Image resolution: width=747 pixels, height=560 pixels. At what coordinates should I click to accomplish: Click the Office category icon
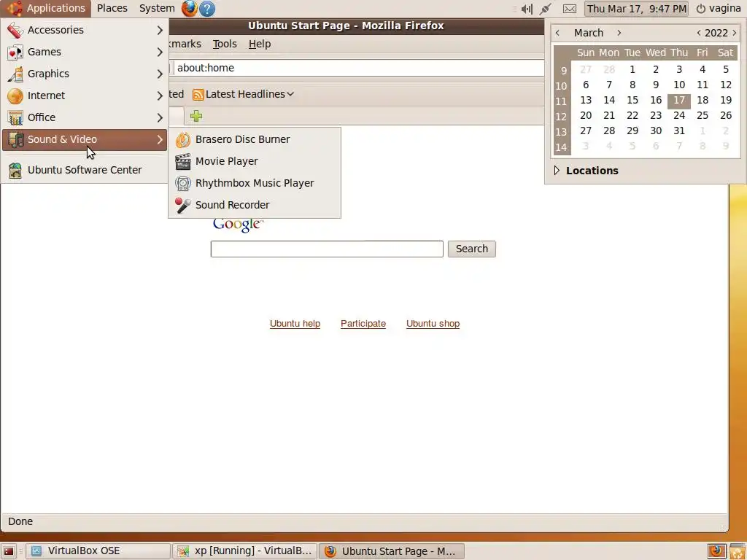point(15,117)
